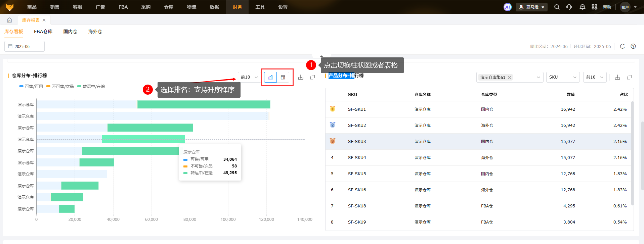Screen dimensions: 644x244
Task: Click the 占比 column header
Action: tap(624, 95)
